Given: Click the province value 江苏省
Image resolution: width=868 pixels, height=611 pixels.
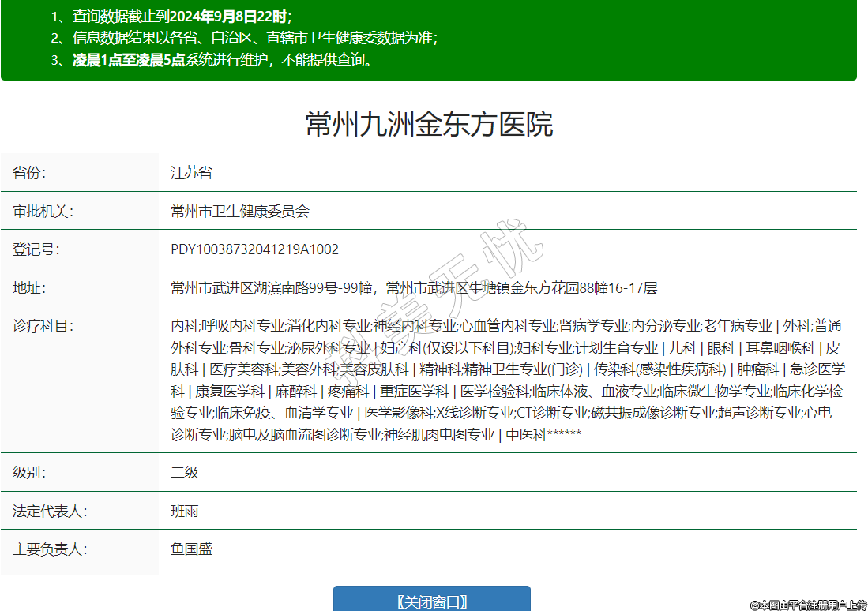Looking at the screenshot, I should (x=191, y=173).
